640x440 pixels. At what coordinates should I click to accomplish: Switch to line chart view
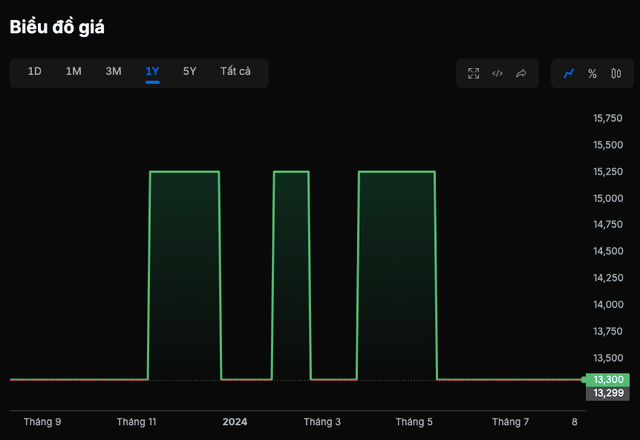pos(569,73)
